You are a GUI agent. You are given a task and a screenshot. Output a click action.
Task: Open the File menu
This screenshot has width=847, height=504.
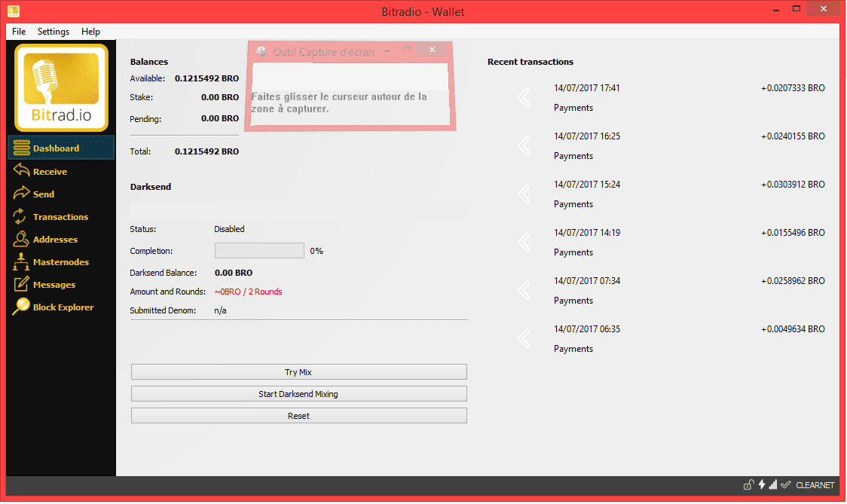(19, 32)
